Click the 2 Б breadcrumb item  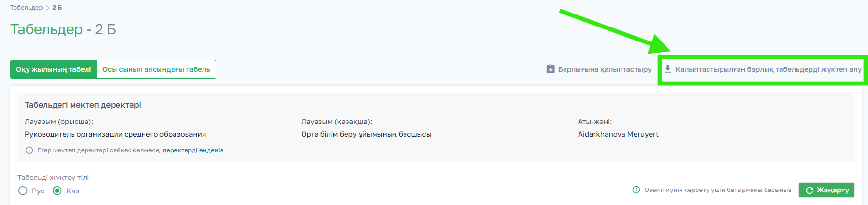click(57, 8)
